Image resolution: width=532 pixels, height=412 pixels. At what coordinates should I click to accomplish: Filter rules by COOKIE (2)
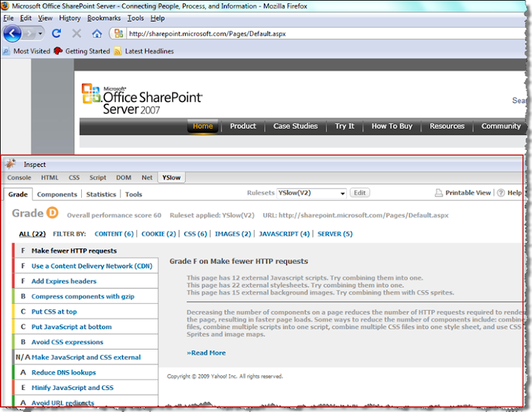[x=158, y=234]
